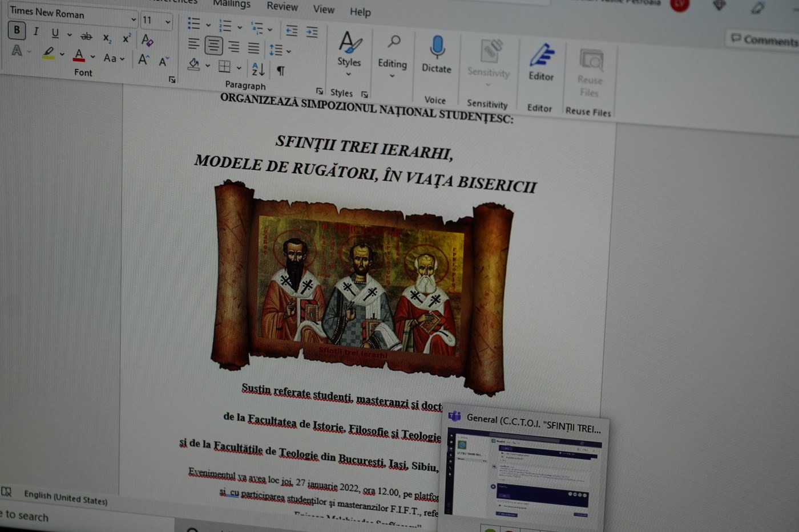Open the Help tab
This screenshot has height=532, width=799.
coord(360,11)
